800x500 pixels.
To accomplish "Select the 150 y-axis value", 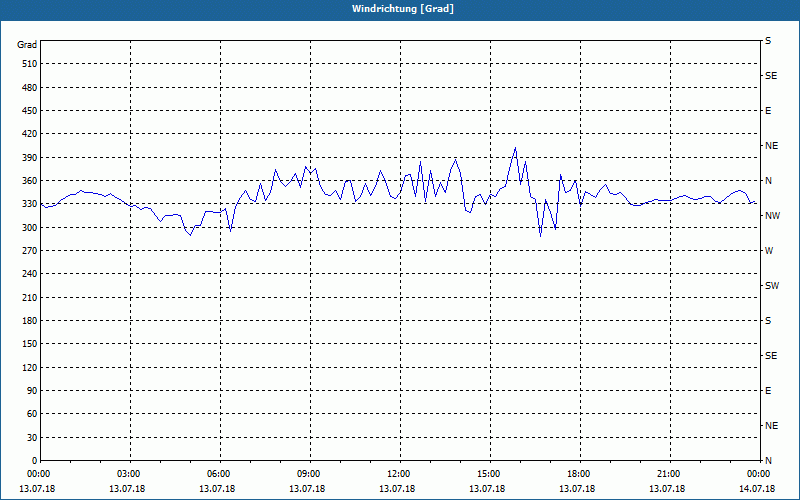I will (x=30, y=344).
